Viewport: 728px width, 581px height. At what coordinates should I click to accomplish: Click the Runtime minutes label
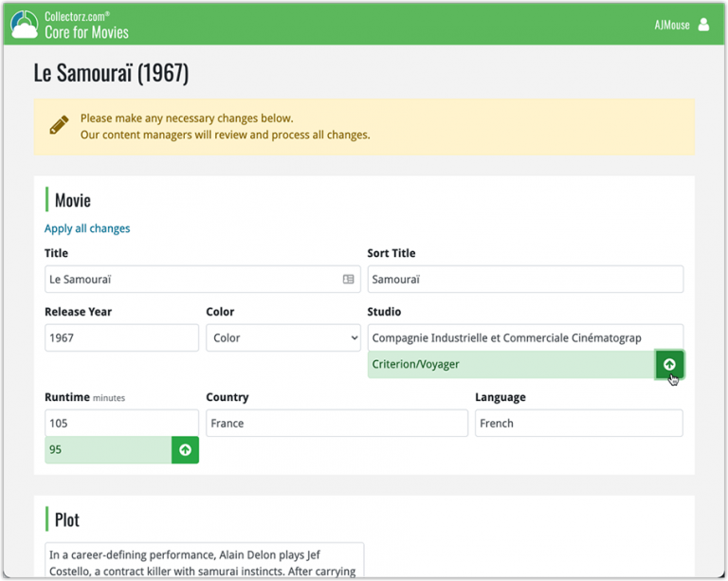pos(85,397)
